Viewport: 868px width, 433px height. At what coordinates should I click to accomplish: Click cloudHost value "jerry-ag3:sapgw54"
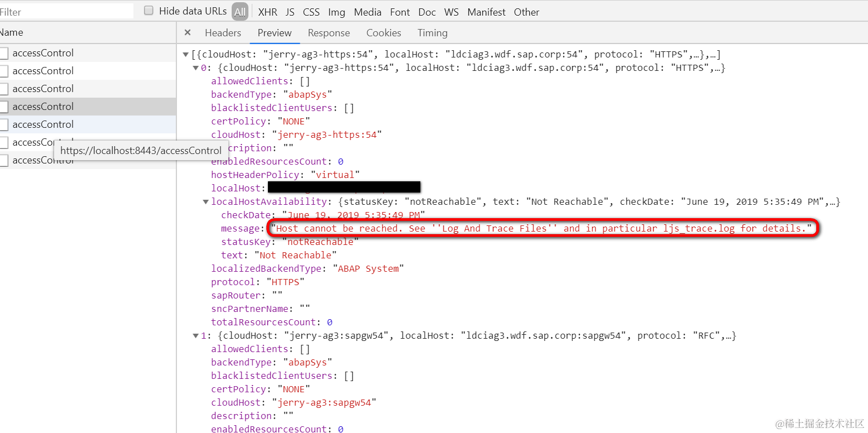pyautogui.click(x=324, y=402)
